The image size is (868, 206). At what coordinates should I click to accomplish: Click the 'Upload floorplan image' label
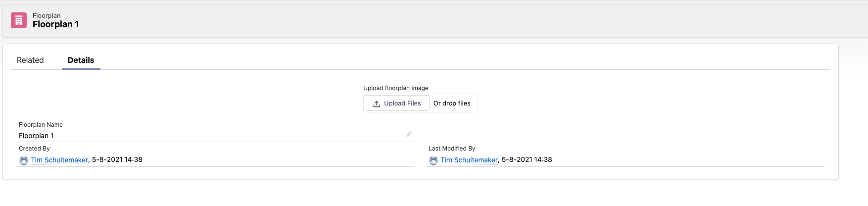click(x=396, y=88)
